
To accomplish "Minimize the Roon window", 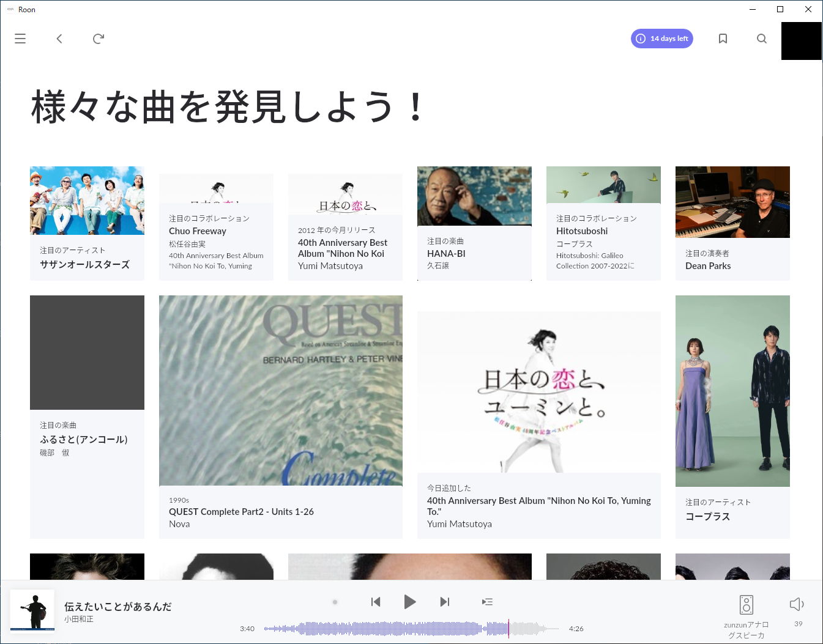I will click(752, 9).
